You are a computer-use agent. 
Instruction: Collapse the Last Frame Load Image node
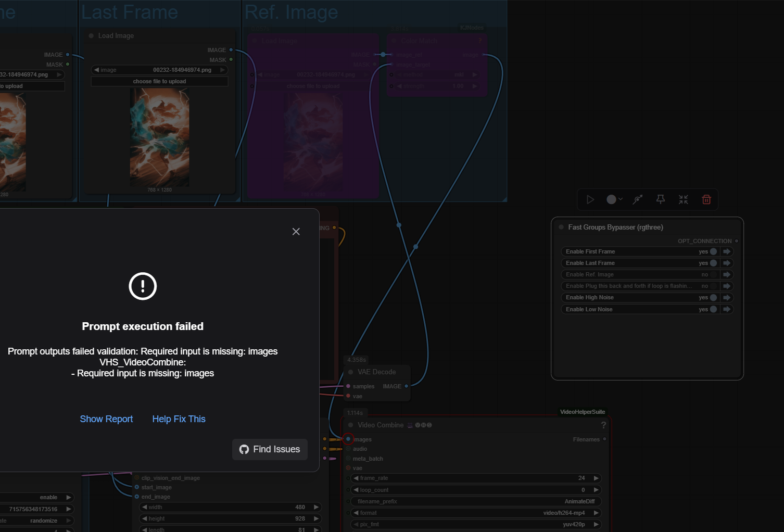pyautogui.click(x=91, y=35)
